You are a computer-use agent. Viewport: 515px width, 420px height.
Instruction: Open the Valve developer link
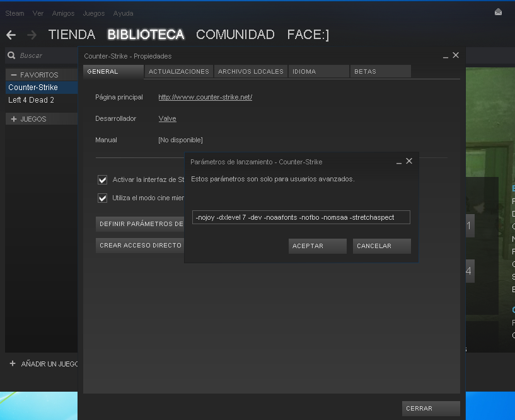tap(167, 118)
